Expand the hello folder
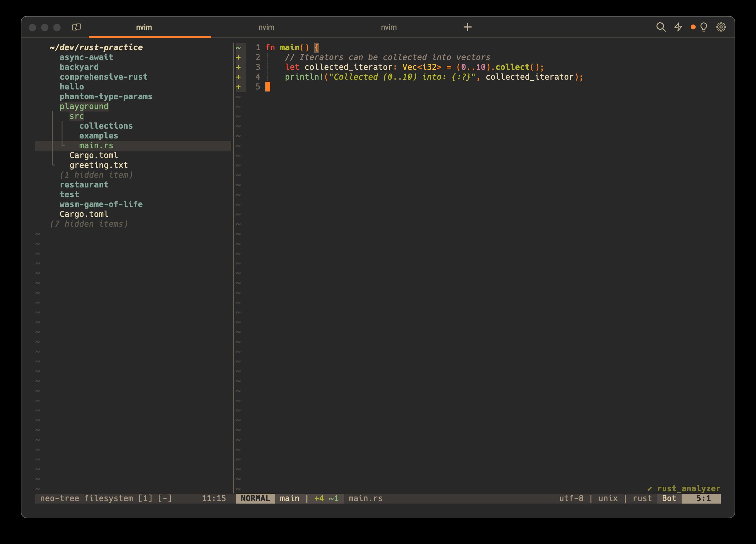This screenshot has width=756, height=544. [72, 87]
